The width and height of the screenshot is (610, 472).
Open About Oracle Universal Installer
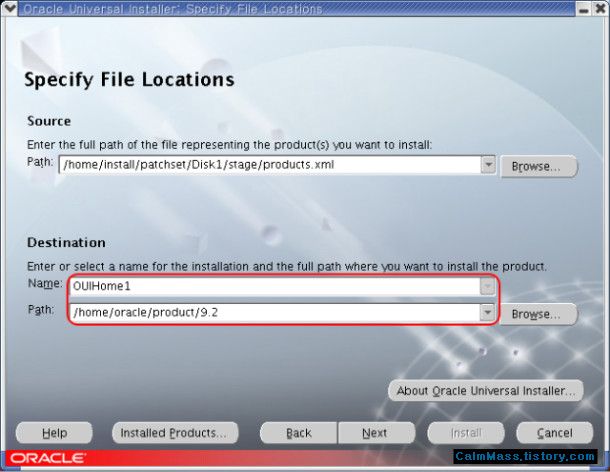(486, 391)
